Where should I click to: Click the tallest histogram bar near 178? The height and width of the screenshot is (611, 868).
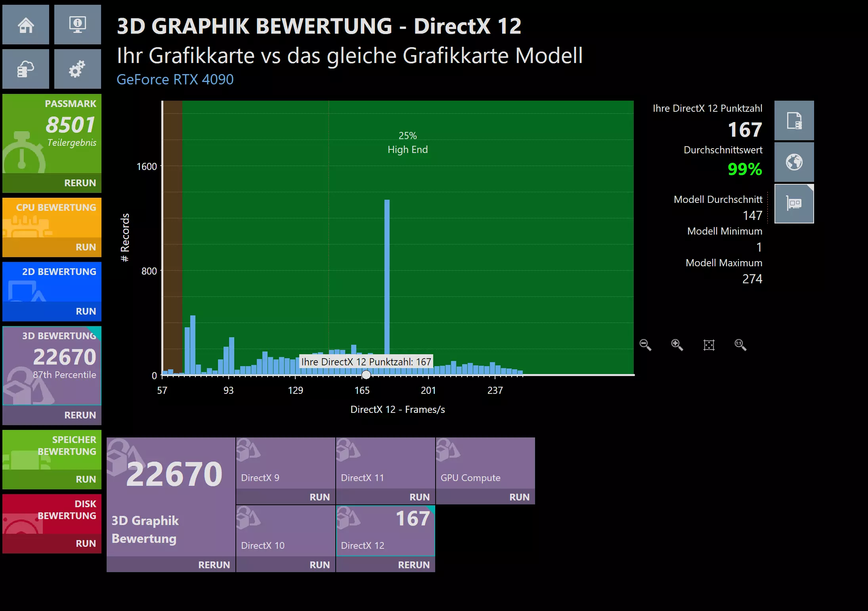387,287
